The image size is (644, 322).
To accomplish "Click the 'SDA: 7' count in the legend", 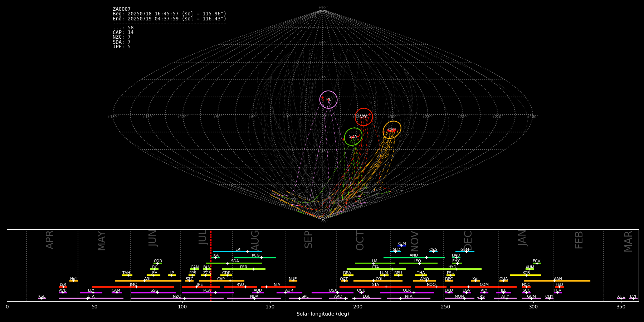I will 122,42.
